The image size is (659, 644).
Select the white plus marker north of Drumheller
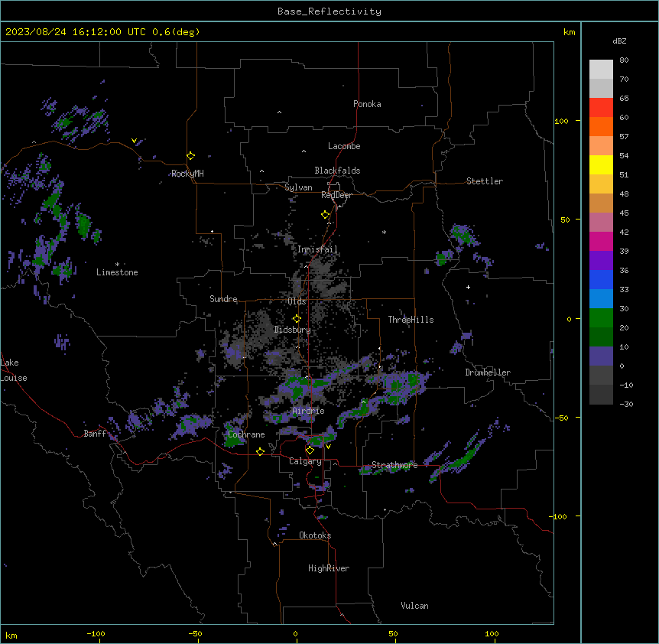point(468,287)
